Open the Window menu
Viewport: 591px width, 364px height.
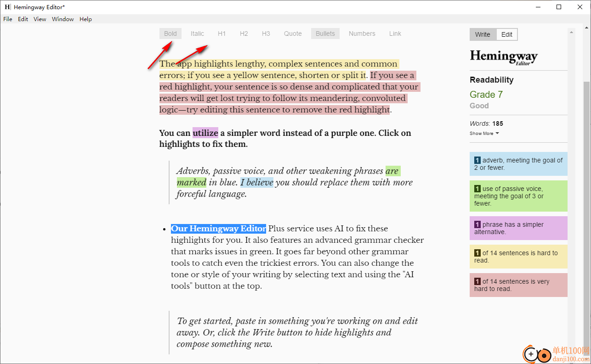click(x=63, y=19)
